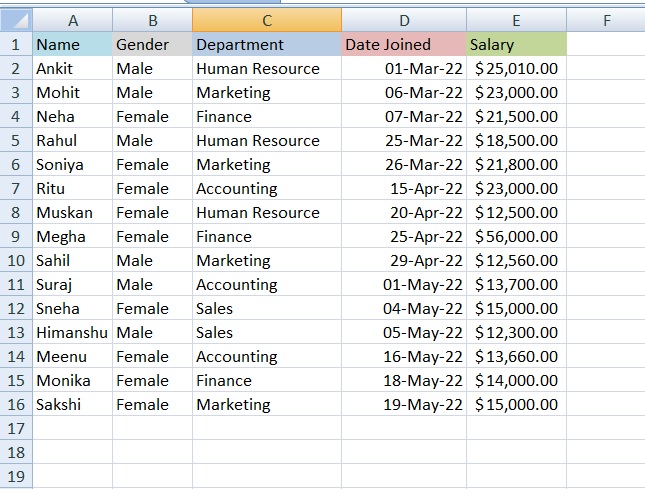The image size is (645, 489).
Task: Select row 17 header
Action: (16, 428)
